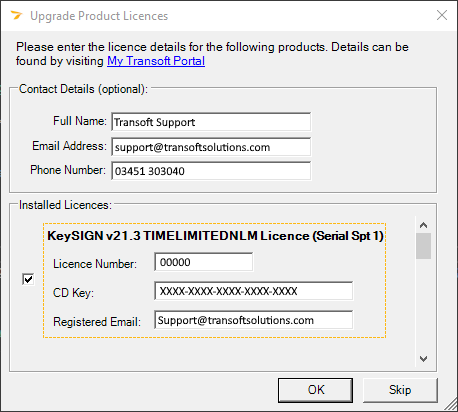Untick the KeySIGN licence checkbox
Viewport: 458px width, 412px height.
tap(28, 279)
